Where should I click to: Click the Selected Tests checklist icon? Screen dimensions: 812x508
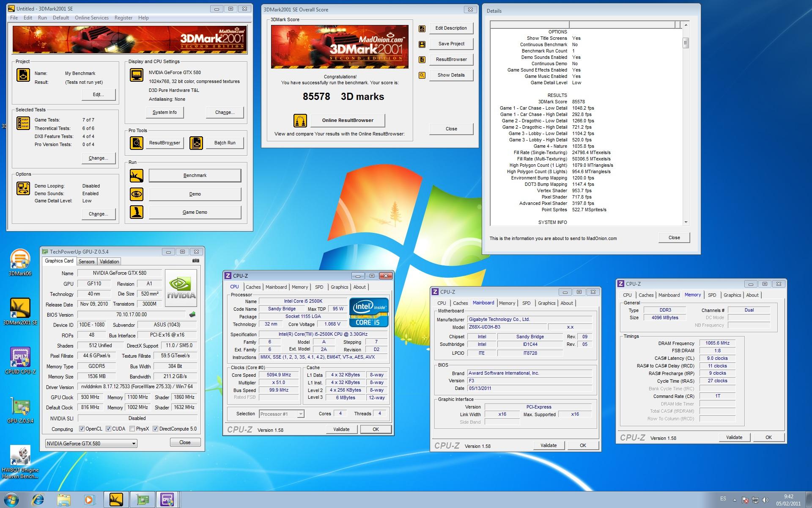click(23, 123)
